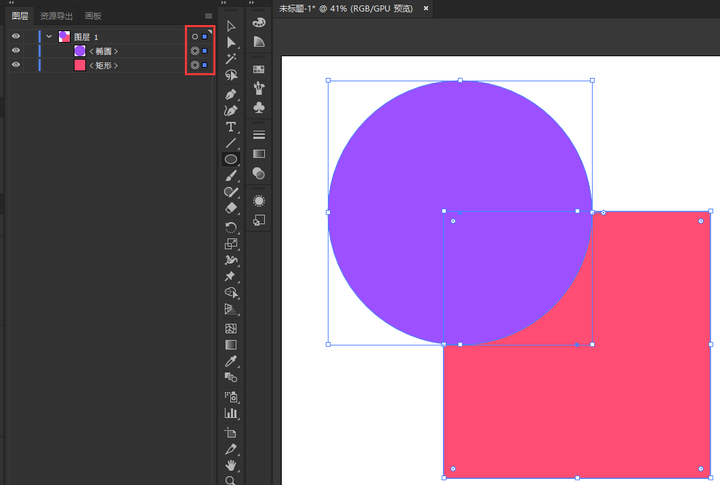Image resolution: width=720 pixels, height=485 pixels.
Task: Open the Layers panel flyout menu
Action: (208, 16)
